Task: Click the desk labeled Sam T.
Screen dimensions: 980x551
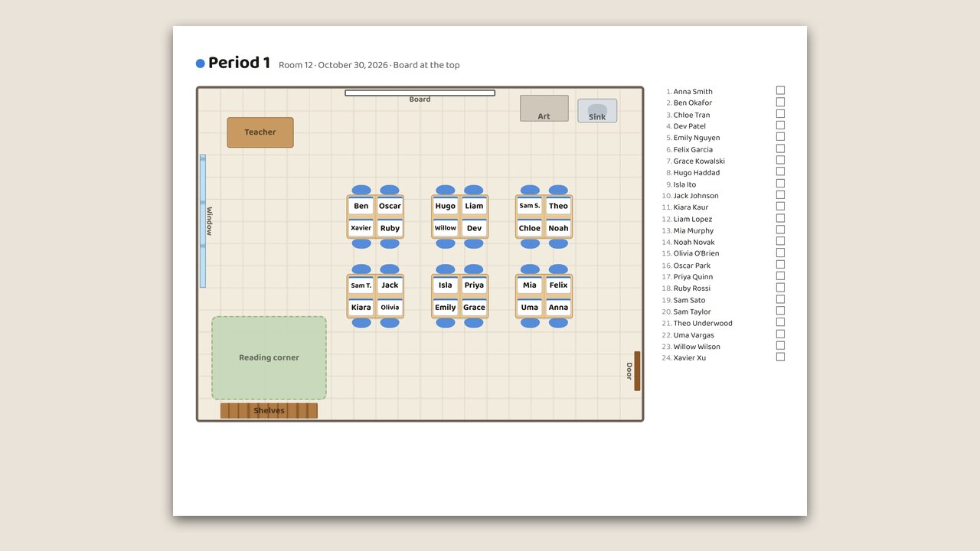Action: [361, 285]
